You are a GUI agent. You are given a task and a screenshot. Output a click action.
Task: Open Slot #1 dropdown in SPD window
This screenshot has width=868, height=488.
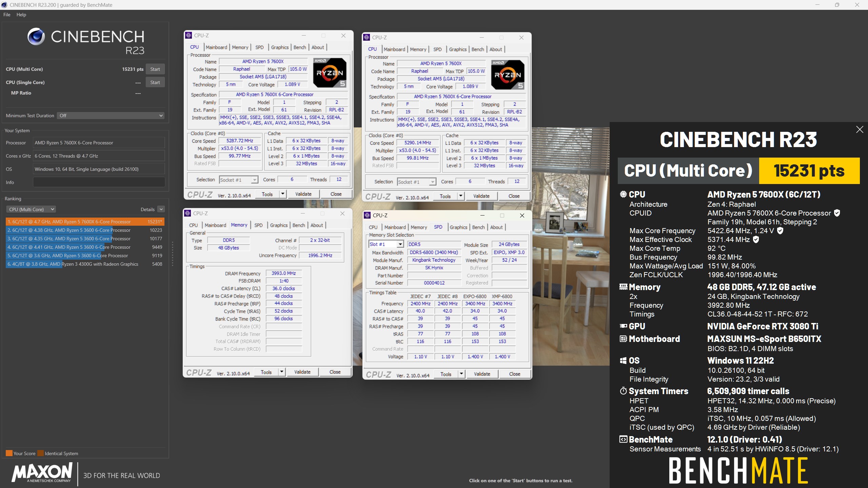tap(386, 244)
